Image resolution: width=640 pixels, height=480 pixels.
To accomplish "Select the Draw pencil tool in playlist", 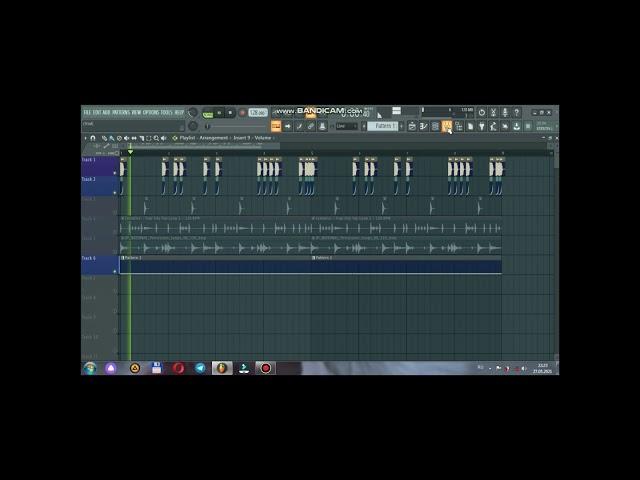I will click(104, 138).
